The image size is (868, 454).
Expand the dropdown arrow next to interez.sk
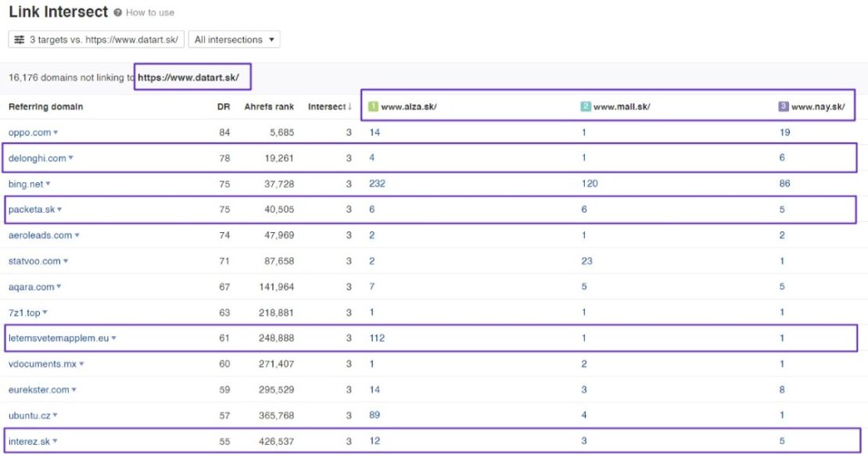(x=55, y=441)
